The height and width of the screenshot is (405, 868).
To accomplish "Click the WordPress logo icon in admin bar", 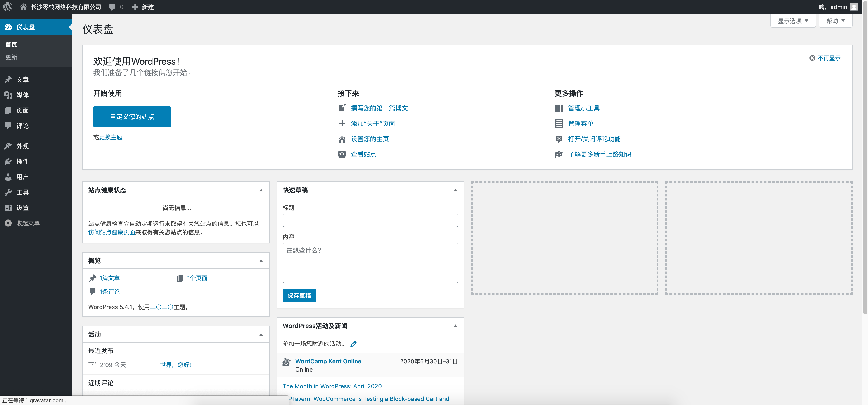I will coord(8,7).
